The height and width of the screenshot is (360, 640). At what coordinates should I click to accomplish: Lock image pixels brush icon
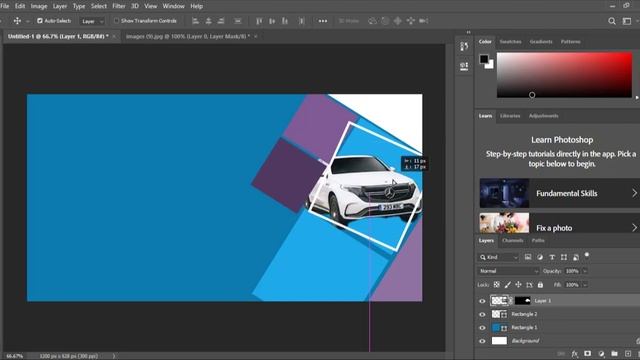507,284
